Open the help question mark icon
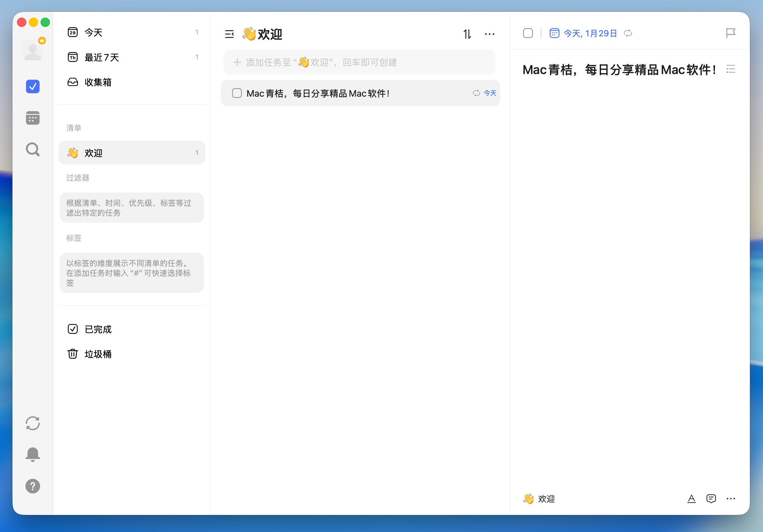 click(x=32, y=486)
